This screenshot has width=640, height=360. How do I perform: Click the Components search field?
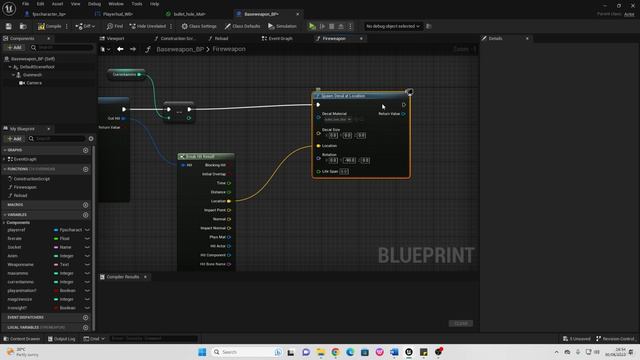point(61,48)
